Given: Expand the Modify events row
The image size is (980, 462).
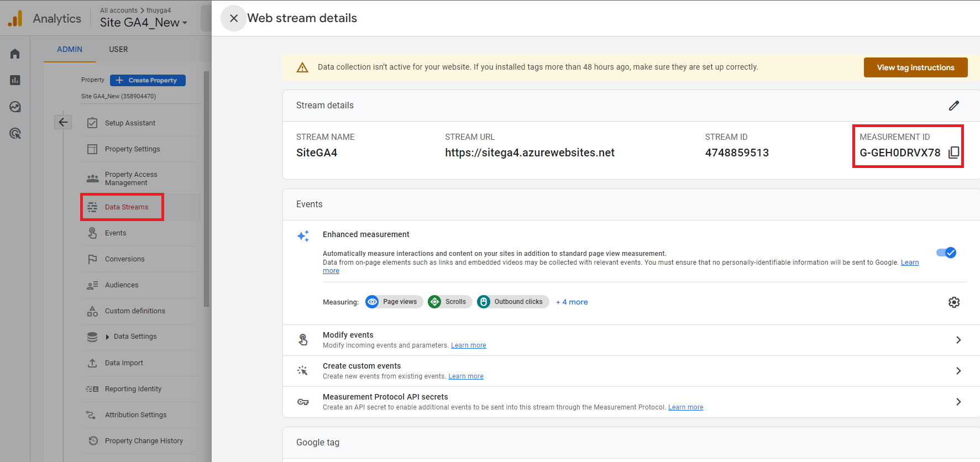Looking at the screenshot, I should (x=958, y=340).
